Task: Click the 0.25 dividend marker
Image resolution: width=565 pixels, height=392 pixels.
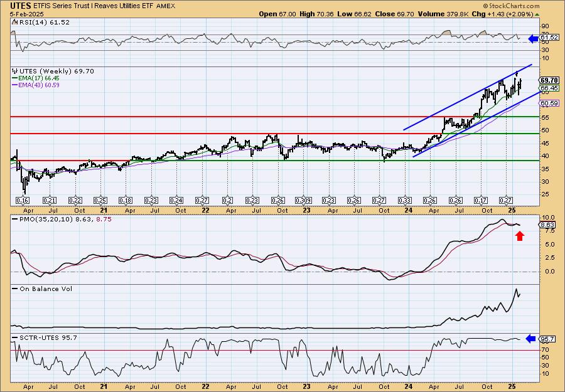Action: point(100,201)
